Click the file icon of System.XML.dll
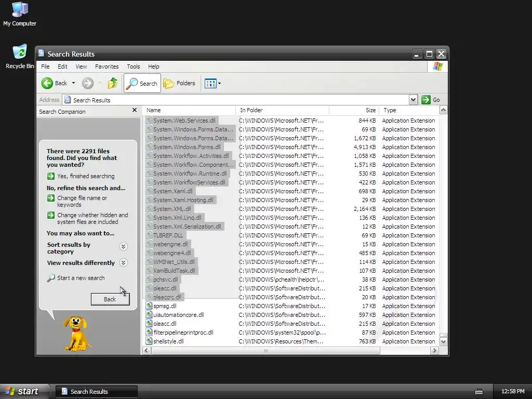This screenshot has height=399, width=532. tap(149, 209)
